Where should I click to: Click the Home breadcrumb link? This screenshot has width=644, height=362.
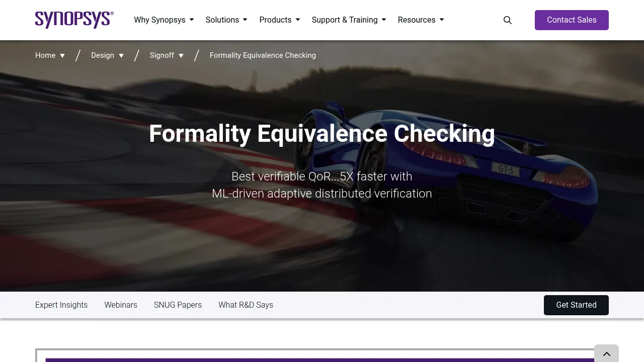tap(45, 55)
